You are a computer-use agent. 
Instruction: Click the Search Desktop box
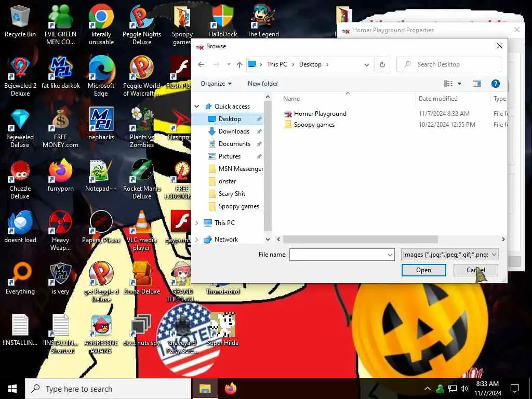coord(448,64)
